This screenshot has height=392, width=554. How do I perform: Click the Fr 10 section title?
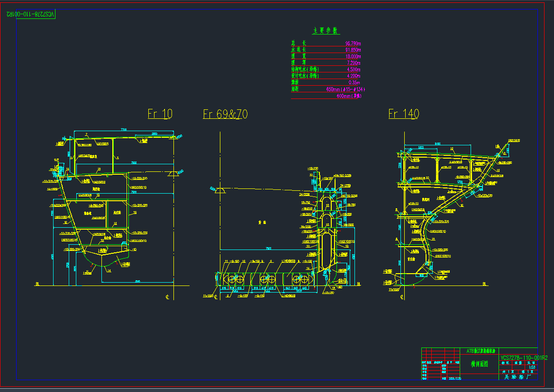160,114
